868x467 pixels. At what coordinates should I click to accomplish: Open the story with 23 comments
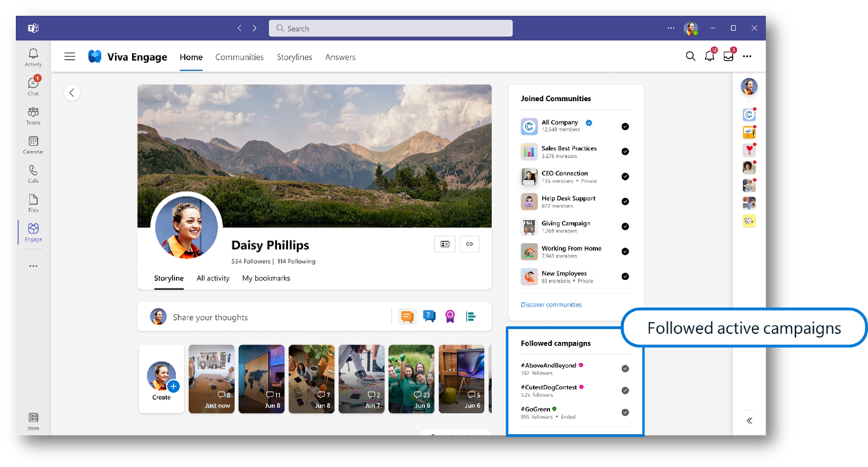tap(412, 378)
